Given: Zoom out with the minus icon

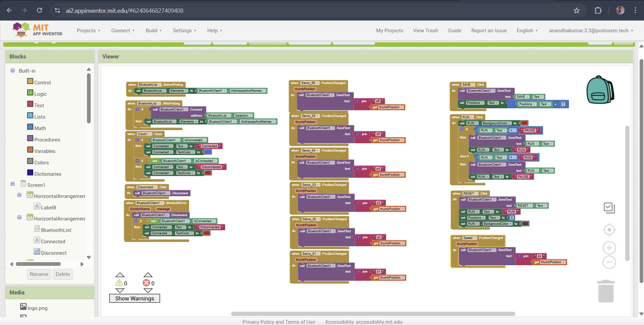Looking at the screenshot, I should click(609, 262).
